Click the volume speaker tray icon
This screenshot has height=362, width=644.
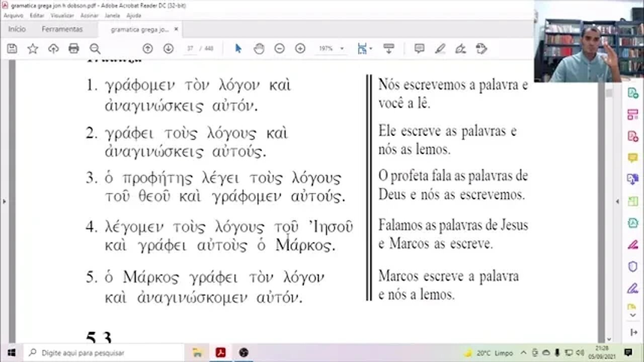(x=579, y=353)
